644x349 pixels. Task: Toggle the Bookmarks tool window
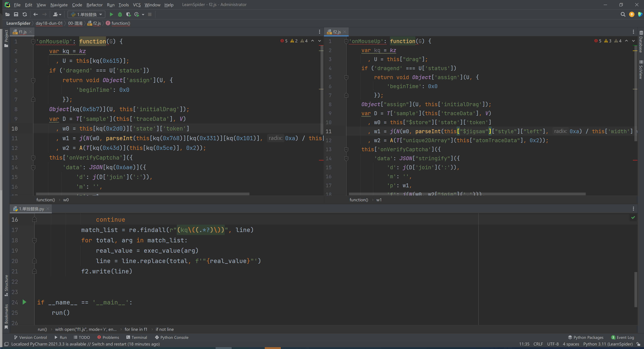point(6,317)
